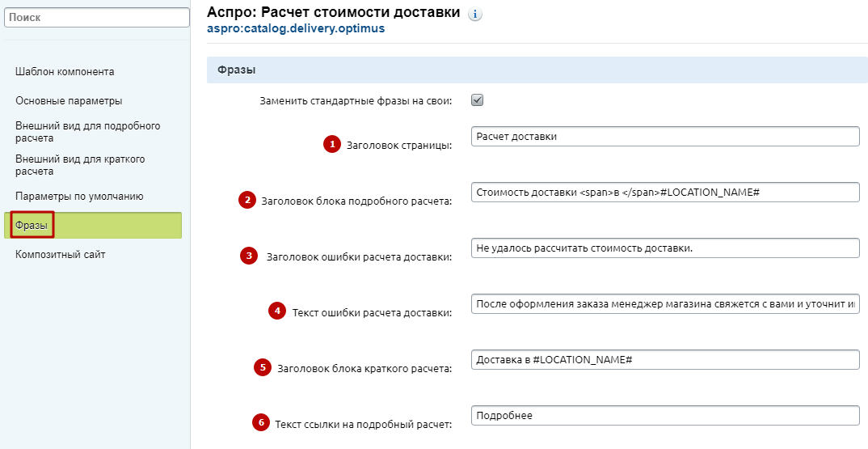The width and height of the screenshot is (868, 449).
Task: Click red marker number 6
Action: 261,422
